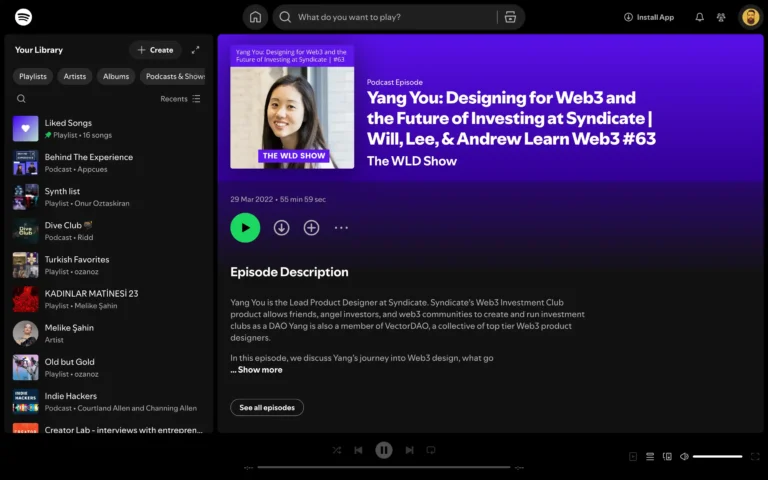Filter library by Playlists
The image size is (768, 480).
(x=33, y=76)
